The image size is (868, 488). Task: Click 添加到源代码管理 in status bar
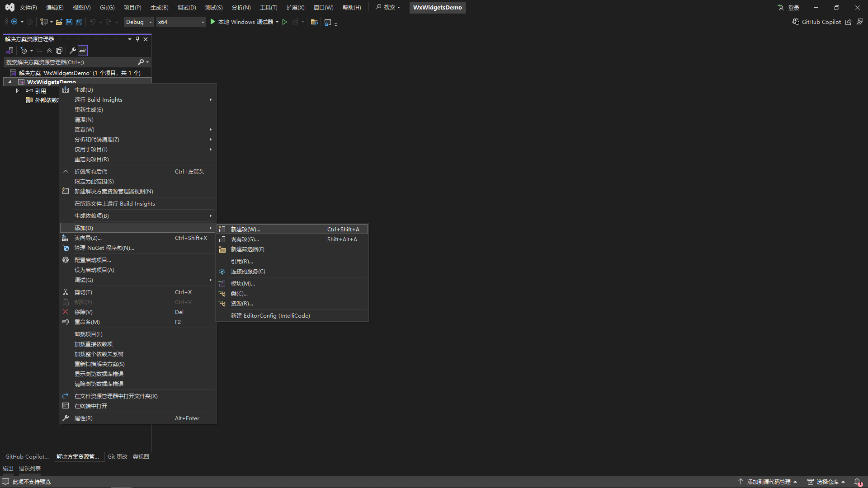(x=769, y=482)
